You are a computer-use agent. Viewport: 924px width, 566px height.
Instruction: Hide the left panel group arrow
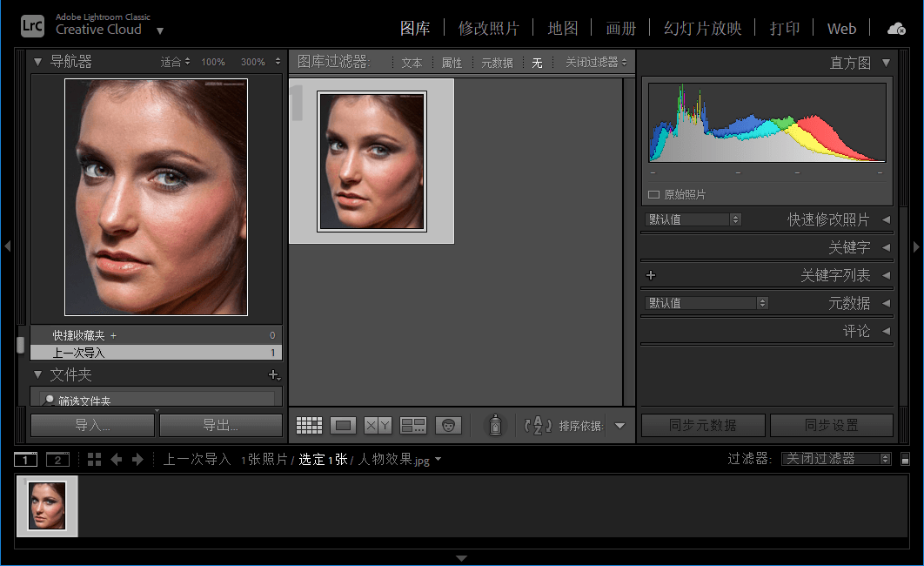tap(7, 246)
